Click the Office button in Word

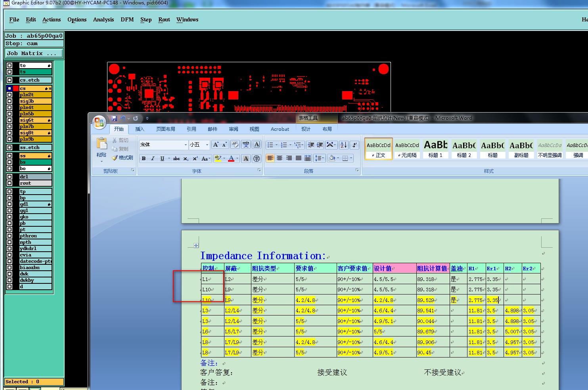99,122
